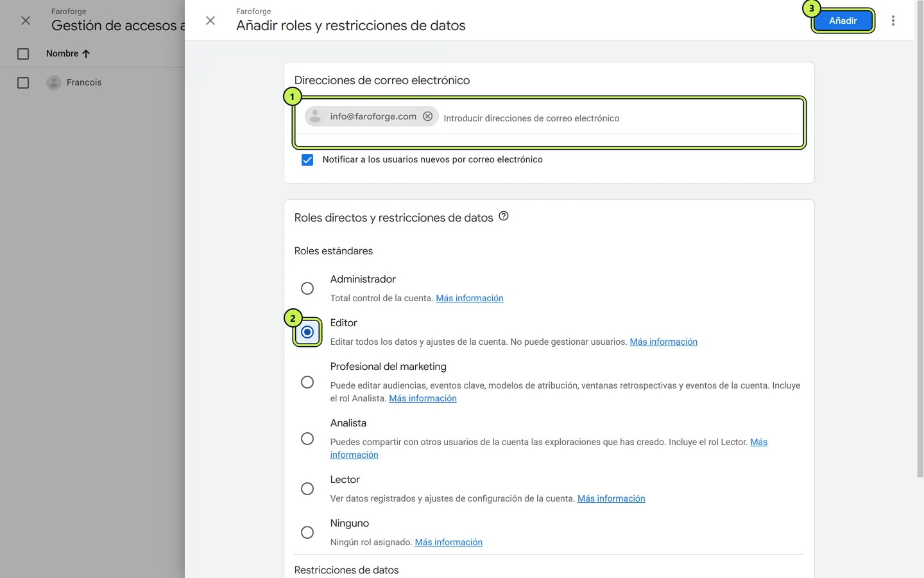Screen dimensions: 924x578
Task: Open Más información link for Administrador
Action: coord(470,298)
